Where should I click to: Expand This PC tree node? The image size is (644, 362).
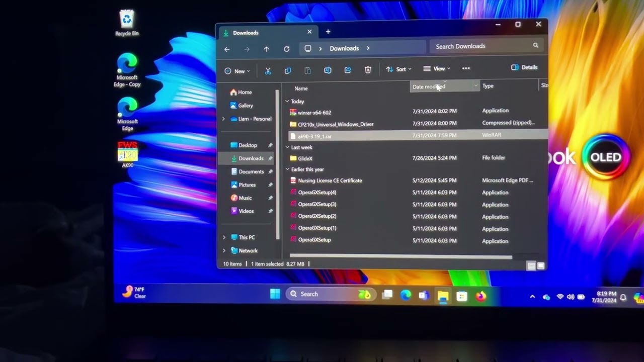224,237
